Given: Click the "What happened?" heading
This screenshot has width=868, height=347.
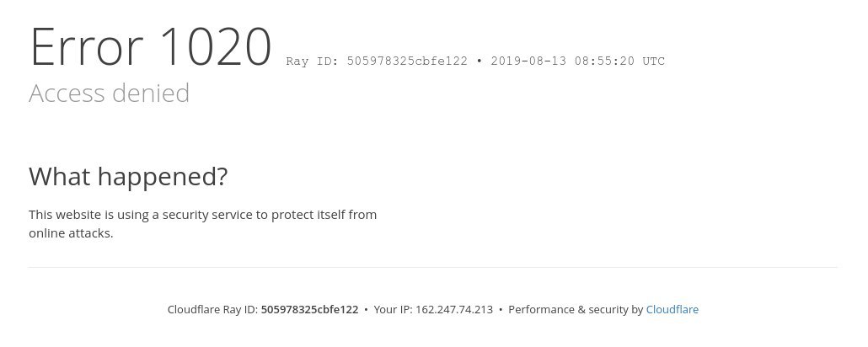Looking at the screenshot, I should tap(128, 177).
